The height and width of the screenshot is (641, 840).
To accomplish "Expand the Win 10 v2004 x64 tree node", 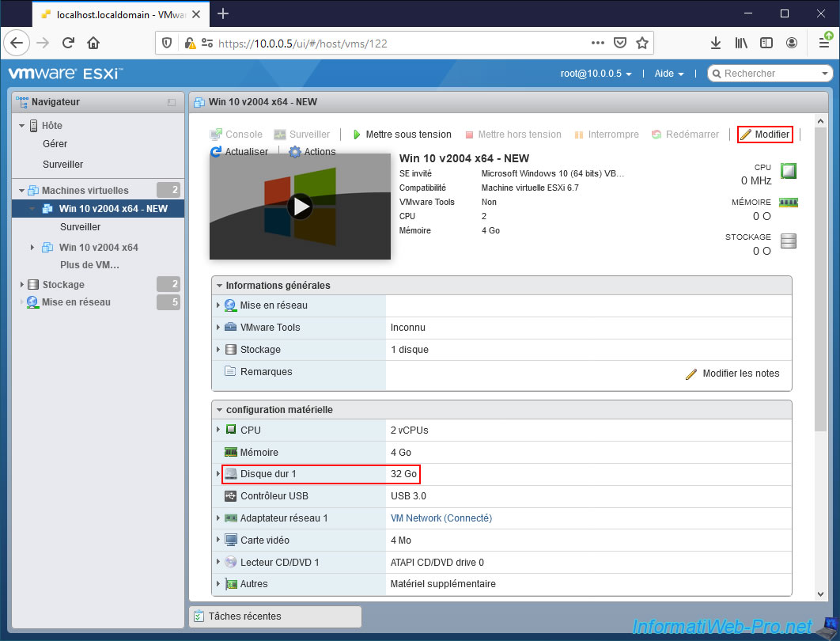I will click(32, 247).
